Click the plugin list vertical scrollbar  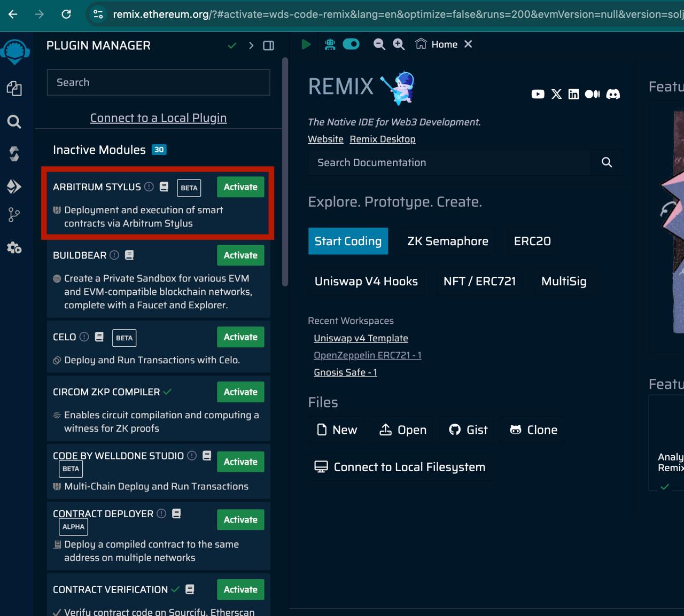(285, 172)
